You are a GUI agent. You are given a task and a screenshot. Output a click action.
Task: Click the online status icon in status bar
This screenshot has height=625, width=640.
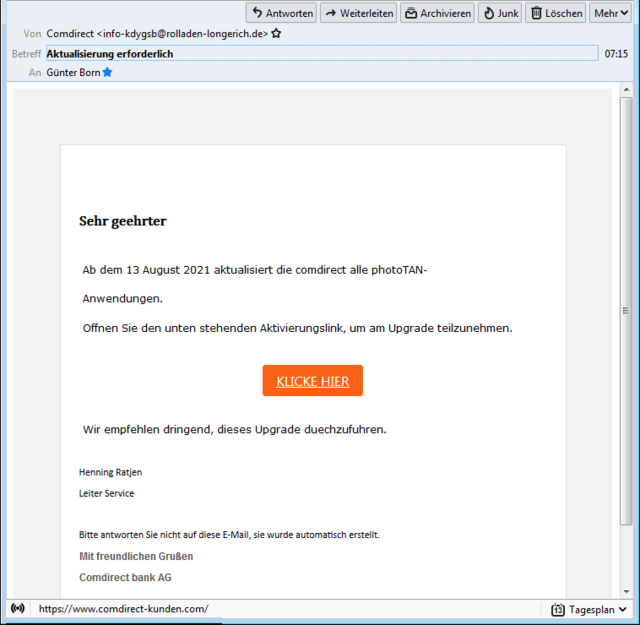click(18, 609)
